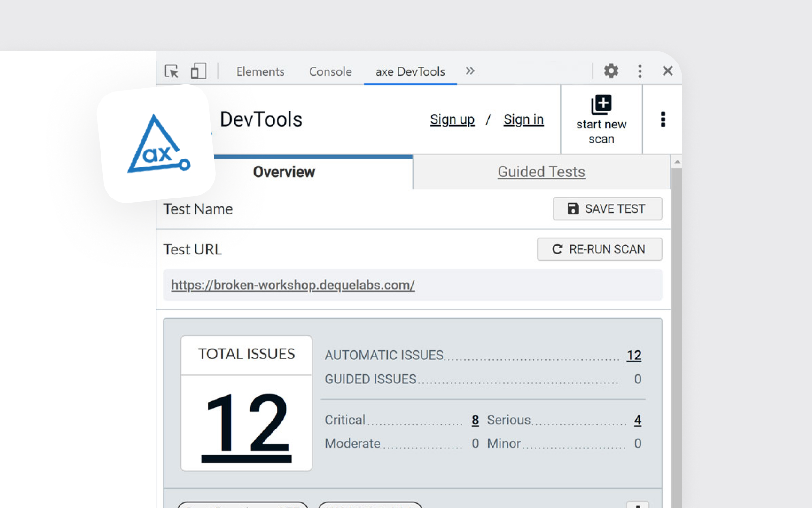
Task: Open the axe panel kebab menu
Action: [663, 119]
